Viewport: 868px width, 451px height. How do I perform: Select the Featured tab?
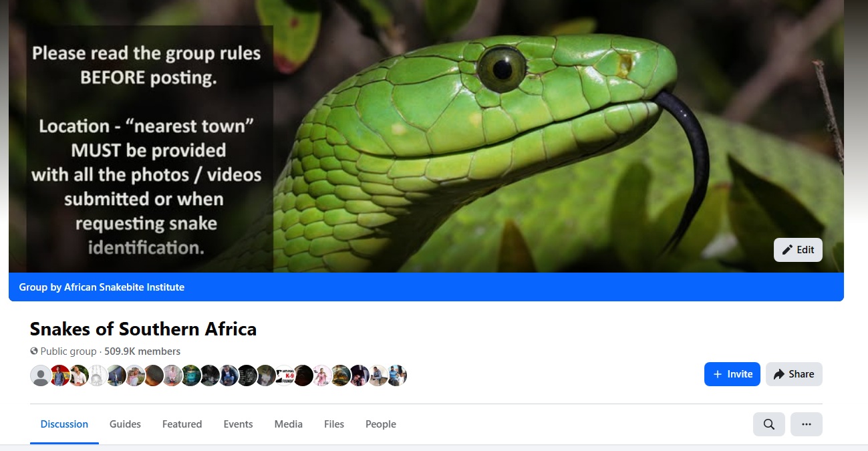(x=182, y=424)
